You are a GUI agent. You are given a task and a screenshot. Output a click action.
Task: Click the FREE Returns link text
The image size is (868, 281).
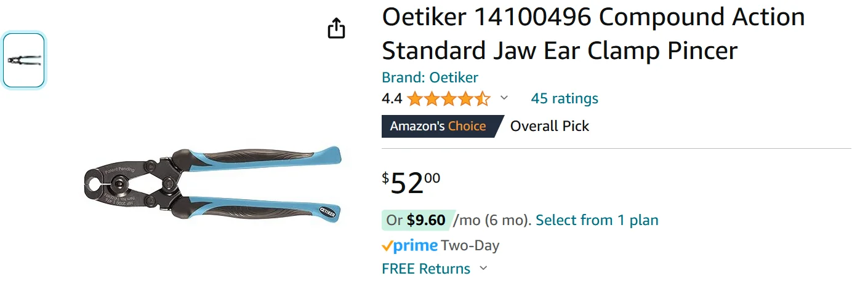point(426,269)
